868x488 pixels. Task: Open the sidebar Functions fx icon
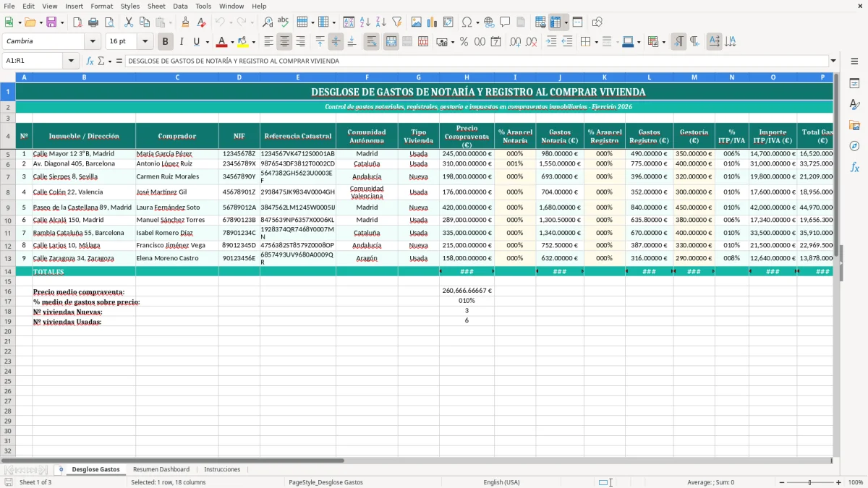(854, 167)
